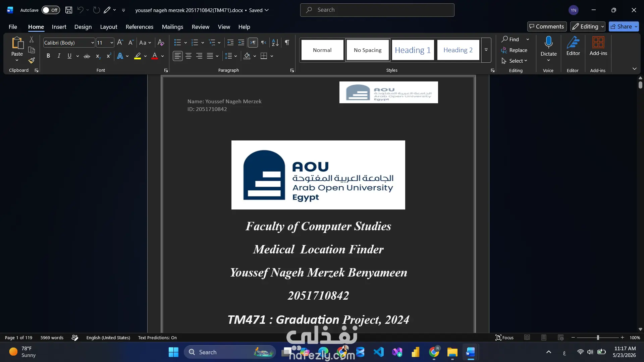The image size is (644, 362).
Task: Toggle left-to-right text direction
Action: click(x=253, y=43)
